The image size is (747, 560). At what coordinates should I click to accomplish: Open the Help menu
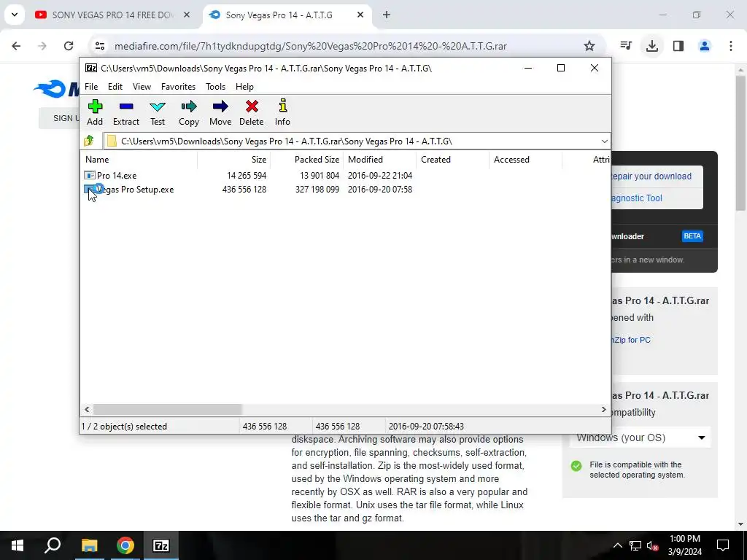pyautogui.click(x=244, y=87)
